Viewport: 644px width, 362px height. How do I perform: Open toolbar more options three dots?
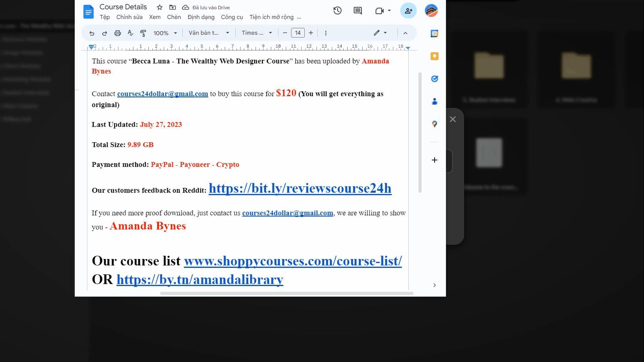(x=326, y=33)
